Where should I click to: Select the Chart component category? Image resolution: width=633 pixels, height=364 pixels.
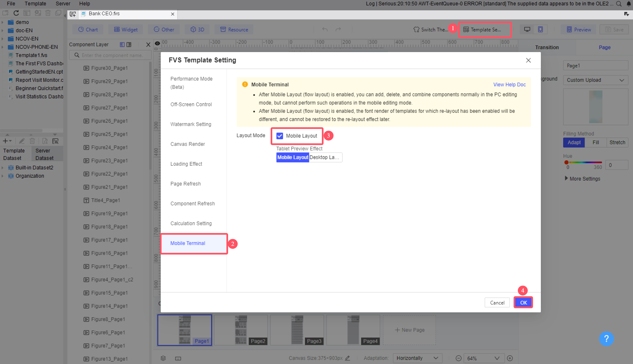[x=88, y=29]
